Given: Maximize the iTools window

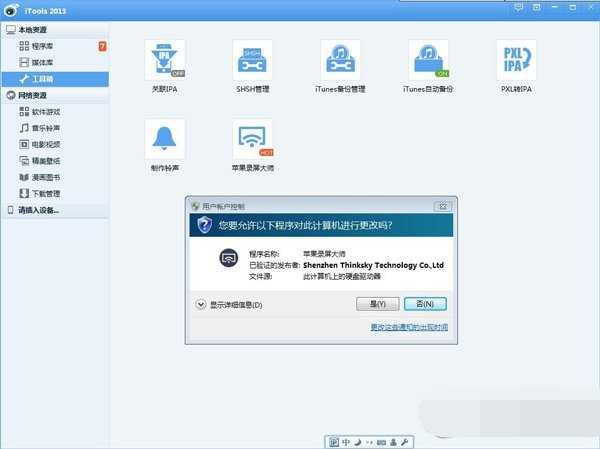Looking at the screenshot, I should [572, 7].
